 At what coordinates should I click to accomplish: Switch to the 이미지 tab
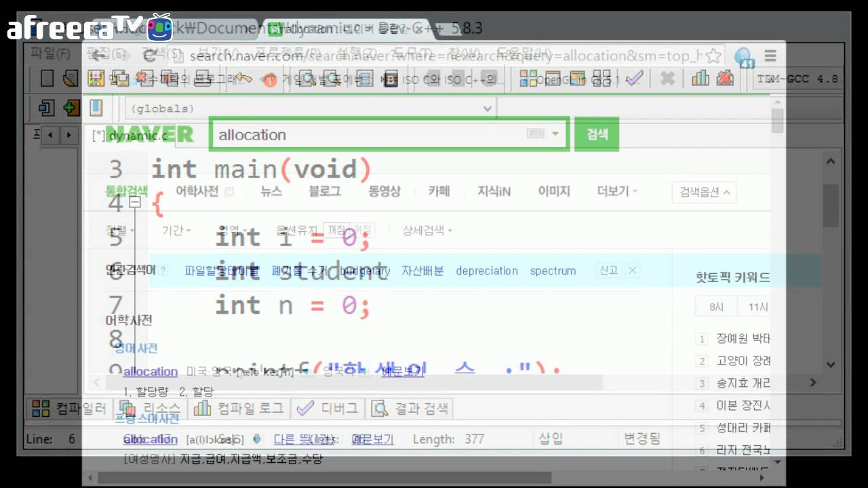(554, 191)
